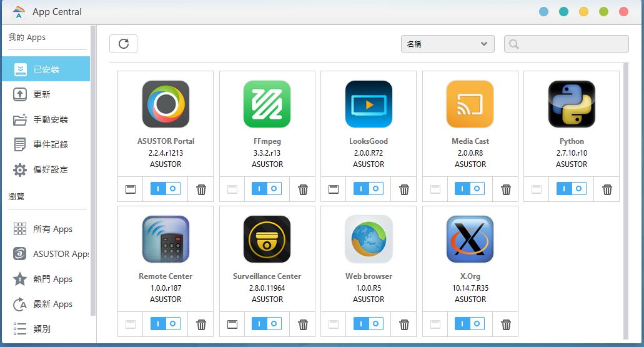The height and width of the screenshot is (347, 644).
Task: Click the FFmpeg app icon
Action: tap(267, 104)
